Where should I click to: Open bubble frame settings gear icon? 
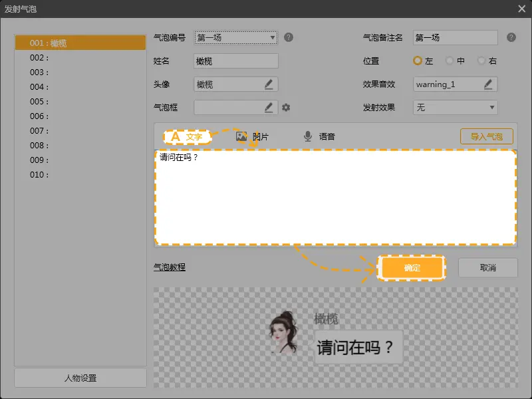[286, 107]
